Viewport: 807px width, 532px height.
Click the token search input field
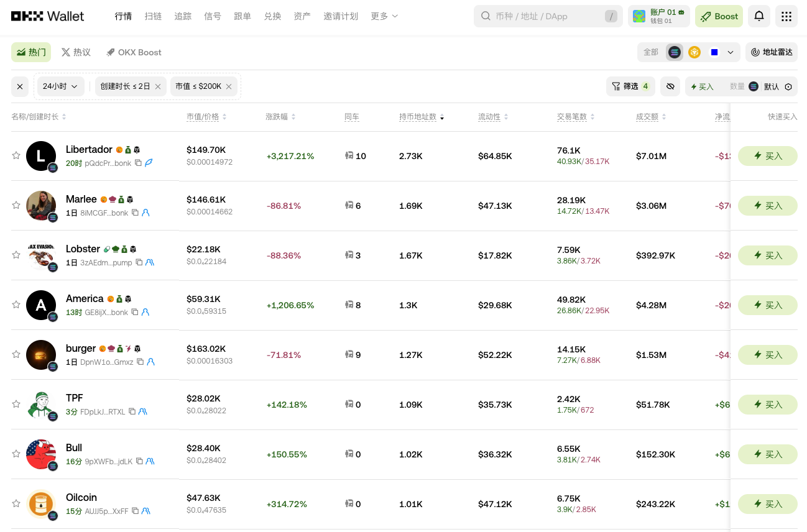click(547, 16)
